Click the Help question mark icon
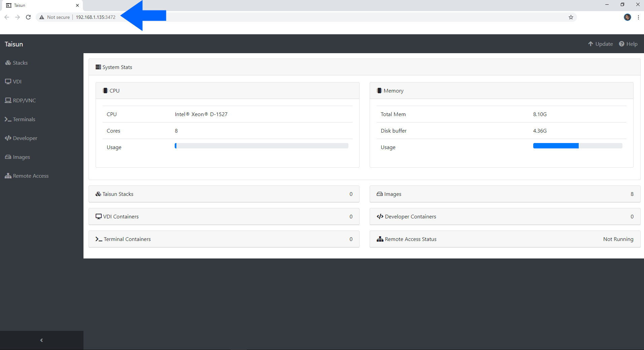This screenshot has height=350, width=644. point(621,44)
